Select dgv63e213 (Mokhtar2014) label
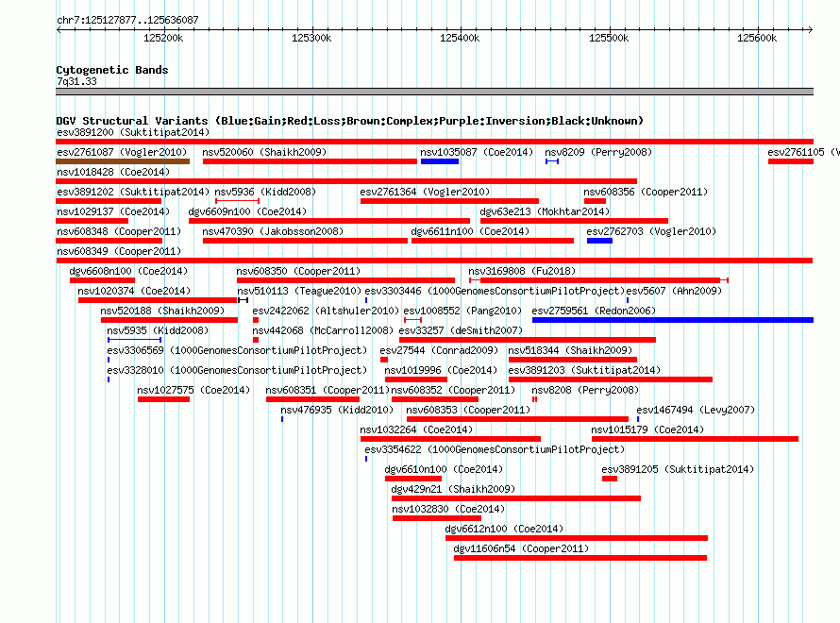This screenshot has height=623, width=840. (545, 211)
